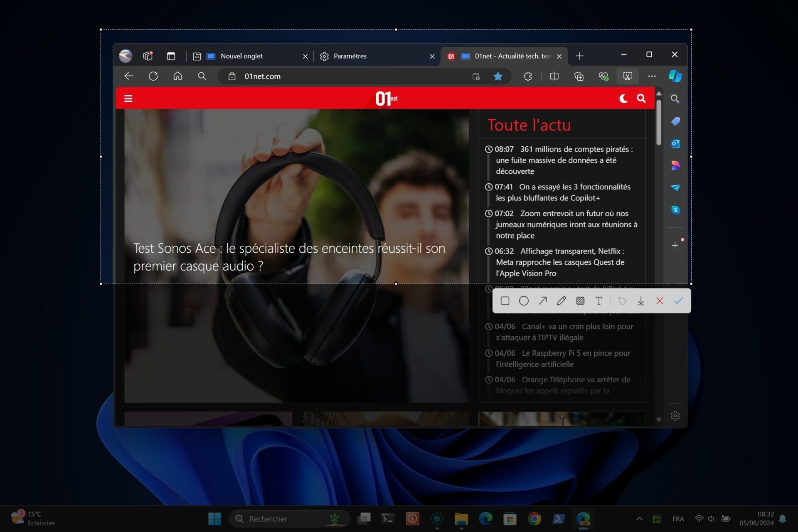Save the capture with the download icon

tap(641, 301)
